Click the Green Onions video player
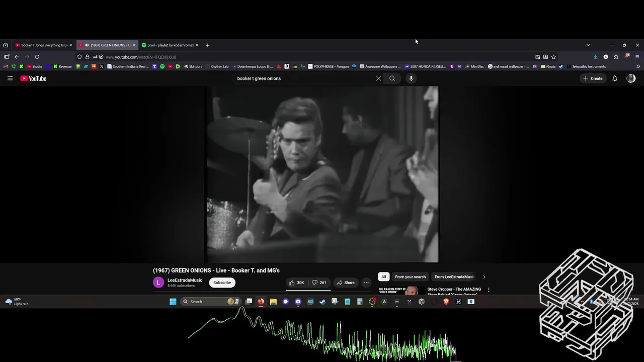This screenshot has width=644, height=362. (322, 174)
